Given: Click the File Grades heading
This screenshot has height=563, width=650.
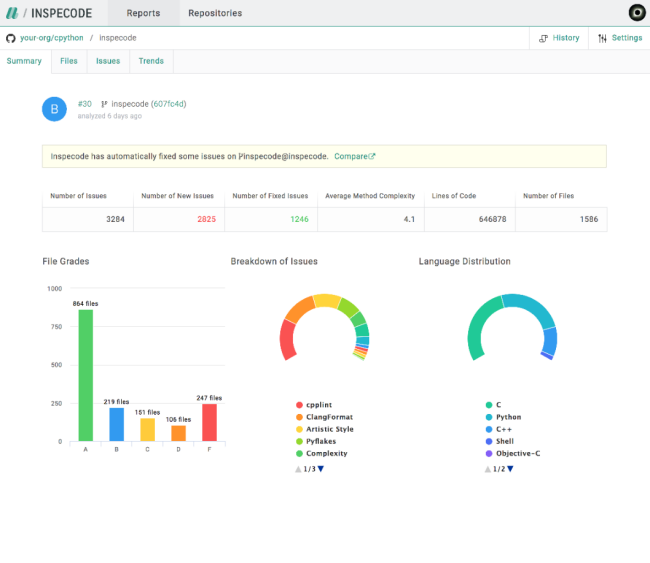Looking at the screenshot, I should click(66, 262).
